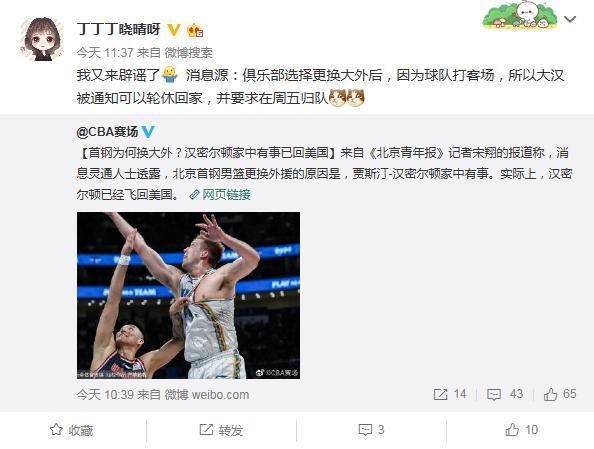The width and height of the screenshot is (594, 449).
Task: Enlarge the basketball game photo
Action: coord(188,295)
